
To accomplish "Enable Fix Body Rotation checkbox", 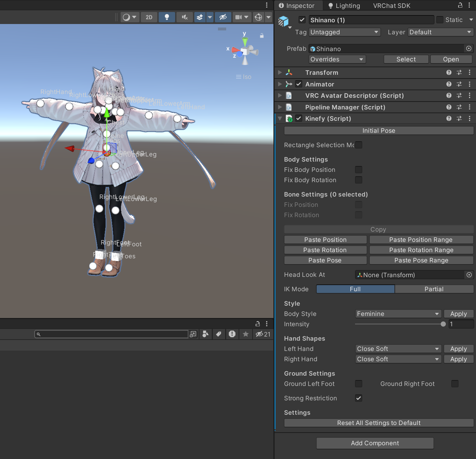I will tap(359, 180).
